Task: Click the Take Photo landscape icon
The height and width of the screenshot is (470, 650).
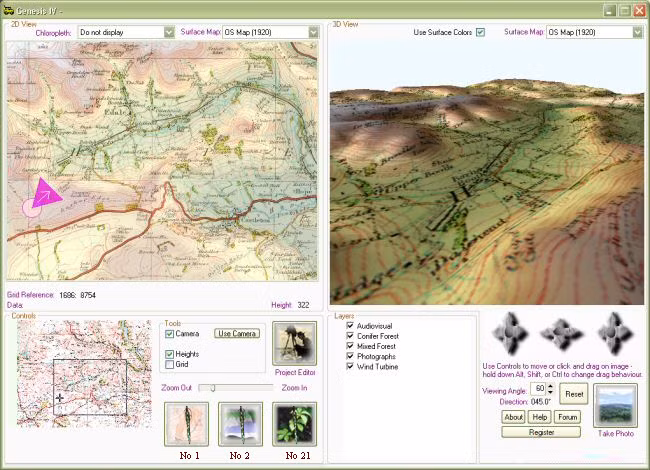Action: point(615,405)
